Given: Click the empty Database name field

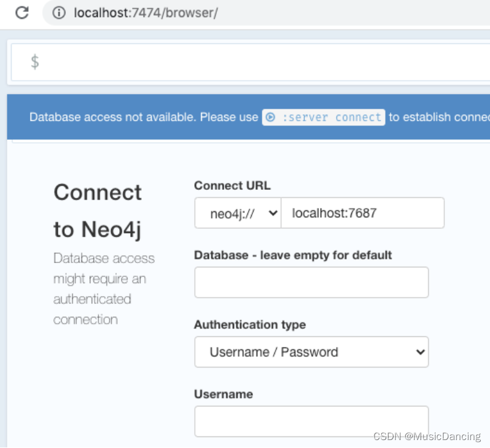Looking at the screenshot, I should [x=312, y=282].
